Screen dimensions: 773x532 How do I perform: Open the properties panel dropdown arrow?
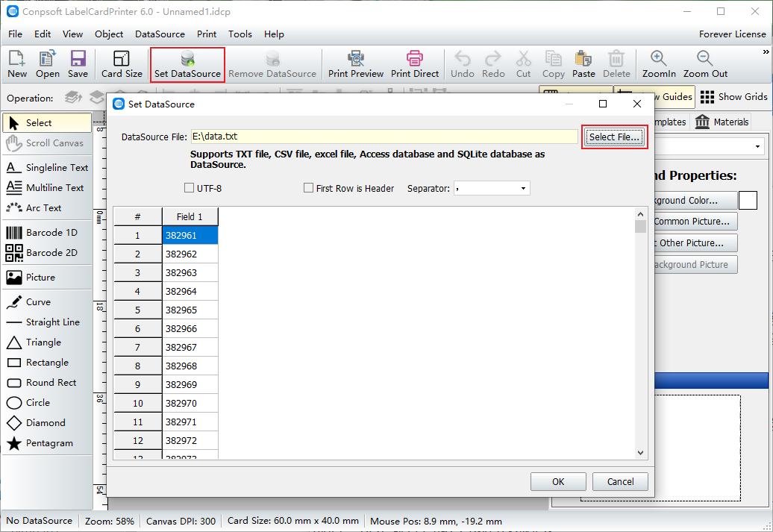tap(757, 146)
